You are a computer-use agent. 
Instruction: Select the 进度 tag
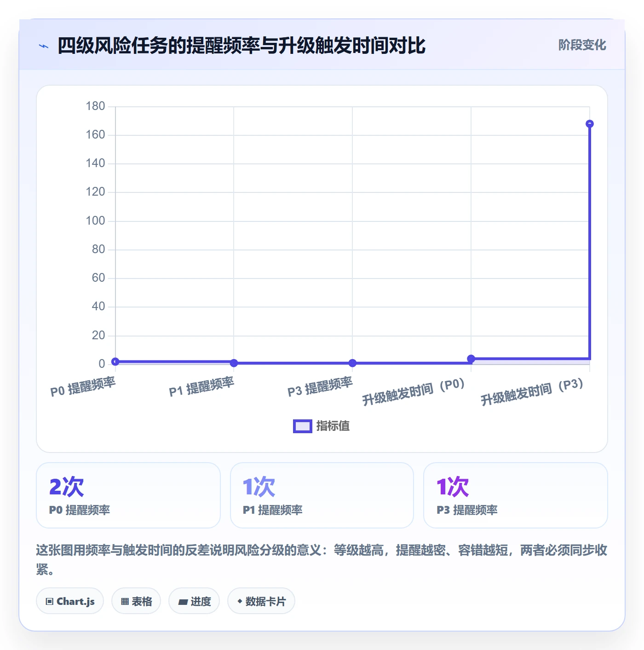pos(194,601)
